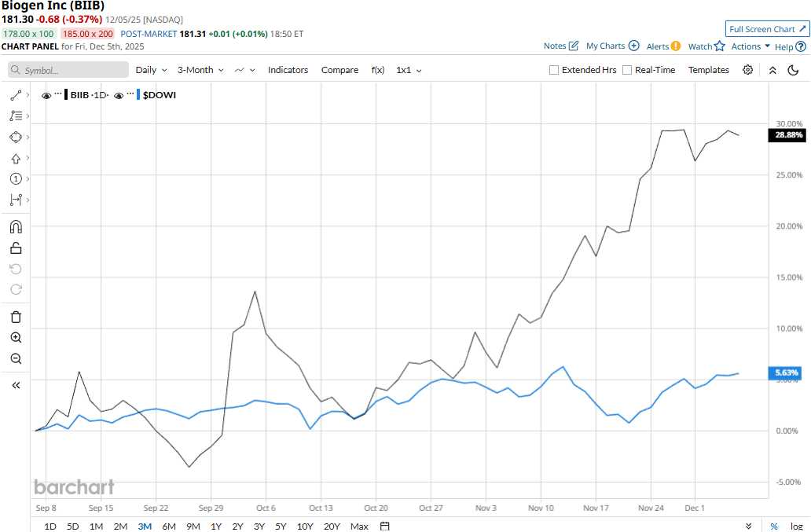Hide the $DOWI series with eye icon
The width and height of the screenshot is (811, 532).
(119, 96)
